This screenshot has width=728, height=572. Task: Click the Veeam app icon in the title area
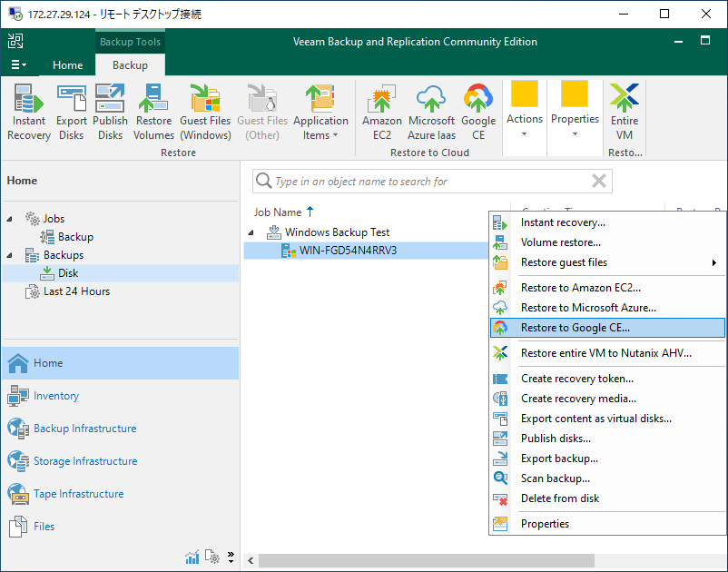coord(15,42)
